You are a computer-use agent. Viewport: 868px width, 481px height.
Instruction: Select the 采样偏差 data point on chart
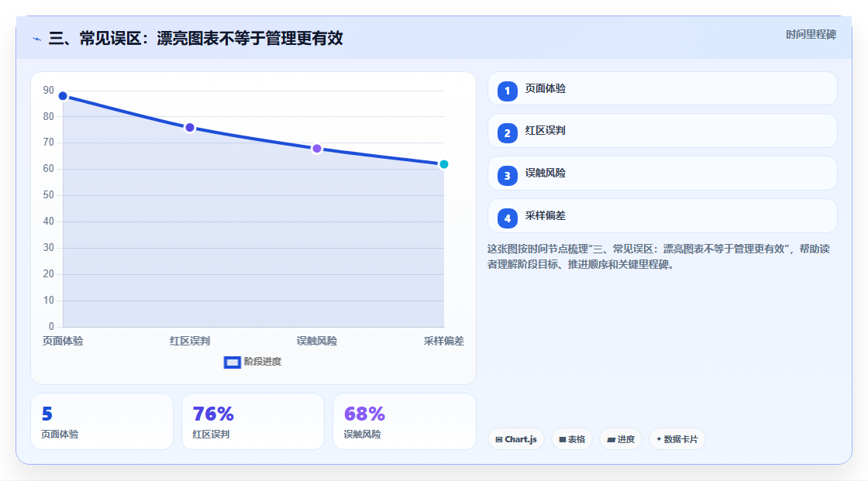point(443,164)
